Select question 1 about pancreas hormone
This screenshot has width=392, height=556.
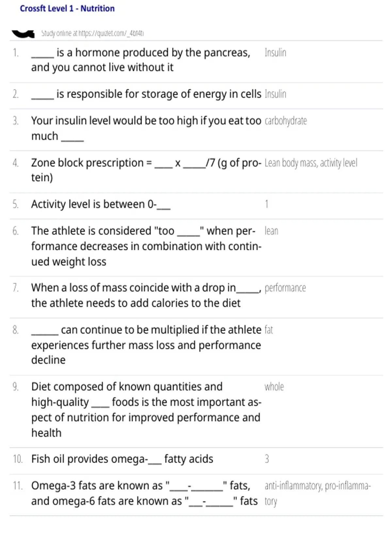click(141, 60)
